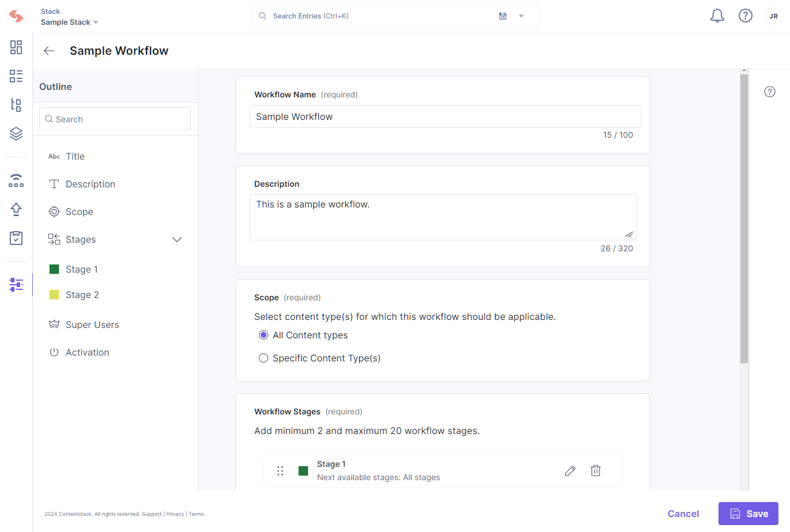Image resolution: width=790 pixels, height=532 pixels.
Task: Click the Contentstack logo icon
Action: (16, 16)
